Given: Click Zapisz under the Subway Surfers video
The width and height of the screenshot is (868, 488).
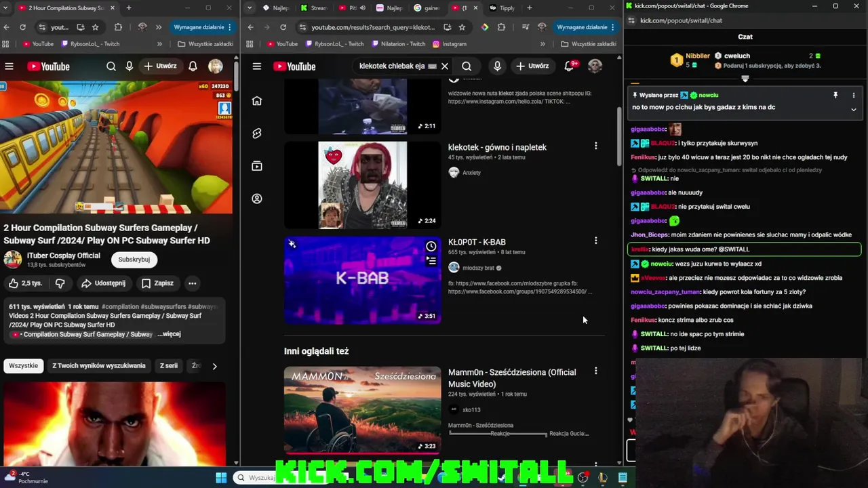Looking at the screenshot, I should pos(157,283).
